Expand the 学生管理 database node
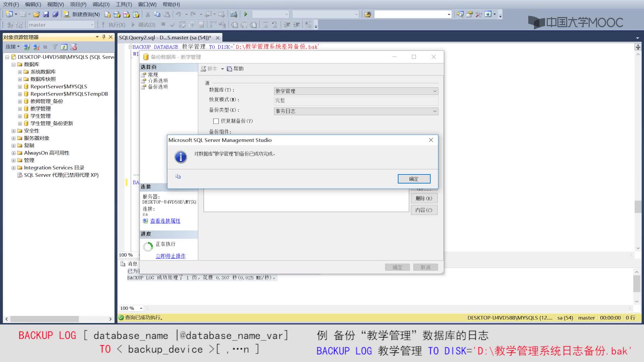This screenshot has width=644, height=362. (x=20, y=116)
